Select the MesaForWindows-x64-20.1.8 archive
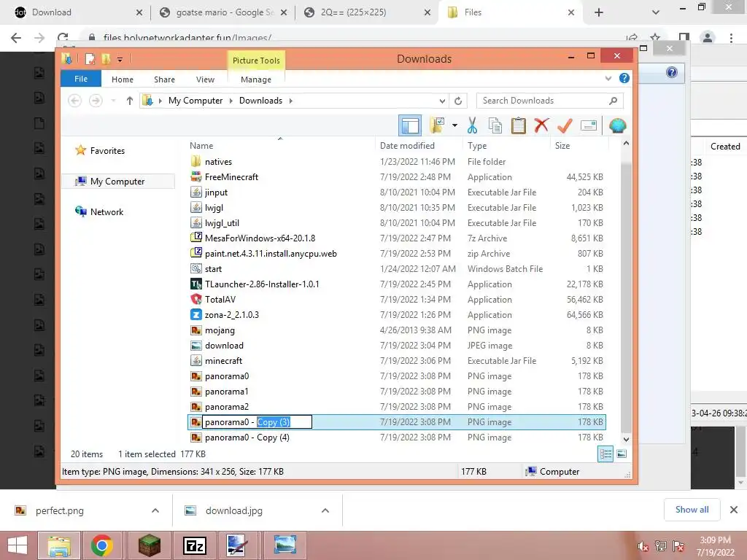747x560 pixels. click(260, 238)
